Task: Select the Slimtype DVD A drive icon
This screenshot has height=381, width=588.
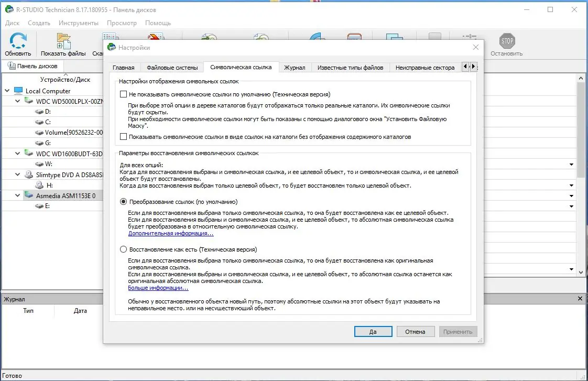Action: coord(29,174)
